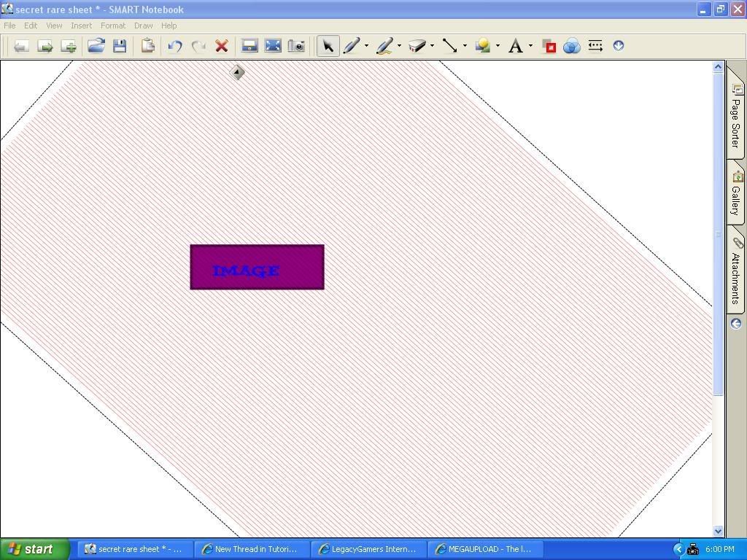The width and height of the screenshot is (747, 560).
Task: Select the Creative Pen tool
Action: pos(385,46)
